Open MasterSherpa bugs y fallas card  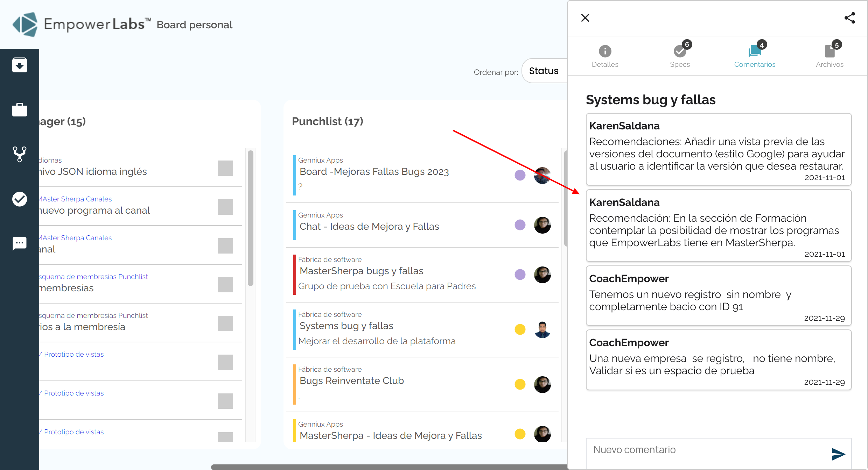422,275
